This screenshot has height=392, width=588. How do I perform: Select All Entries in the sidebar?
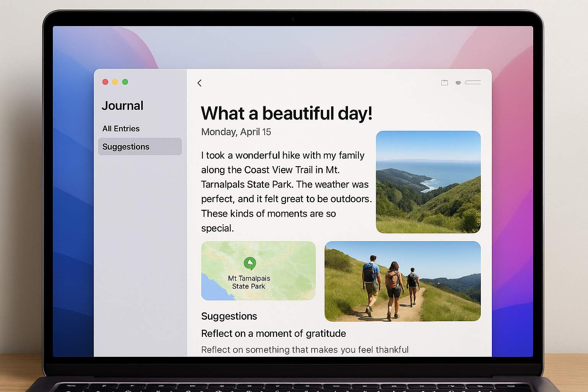(121, 128)
